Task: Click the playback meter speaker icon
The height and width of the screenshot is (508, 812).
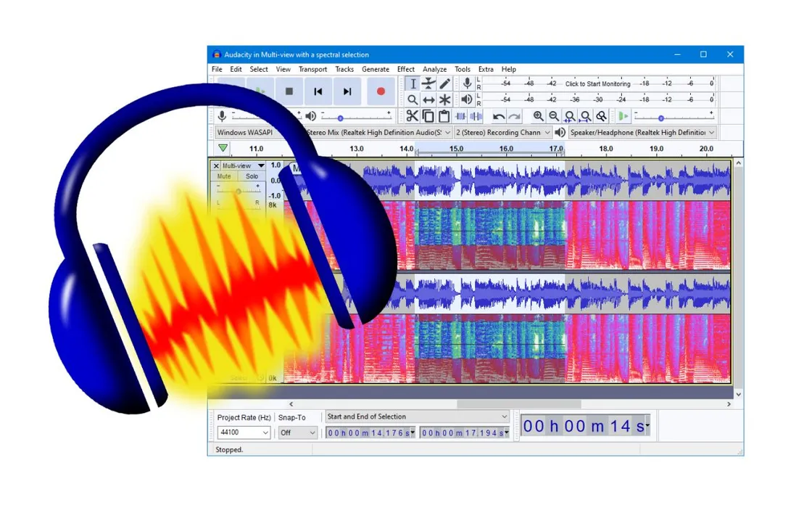Action: (x=467, y=99)
